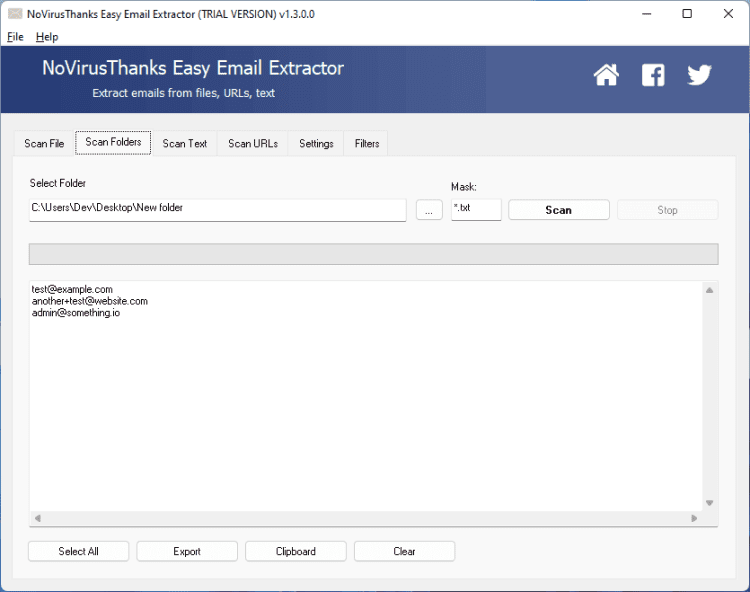
Task: Click the Stop button
Action: 667,210
